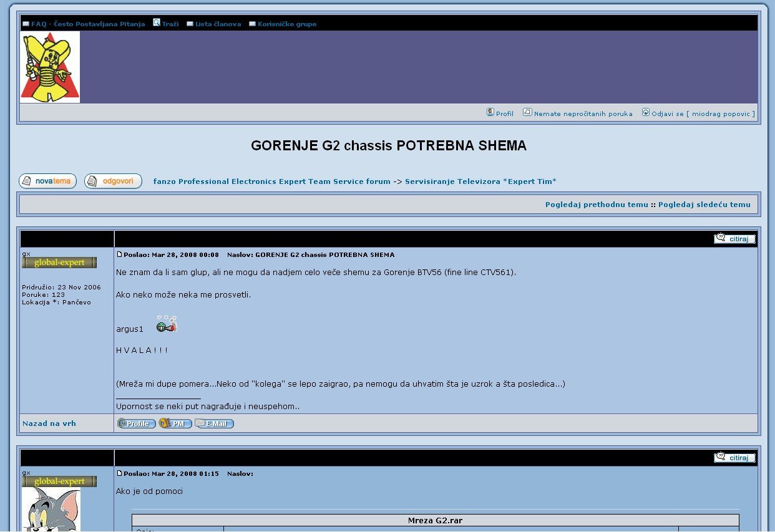Open first poster's Profile button
This screenshot has height=532, width=775.
(137, 423)
